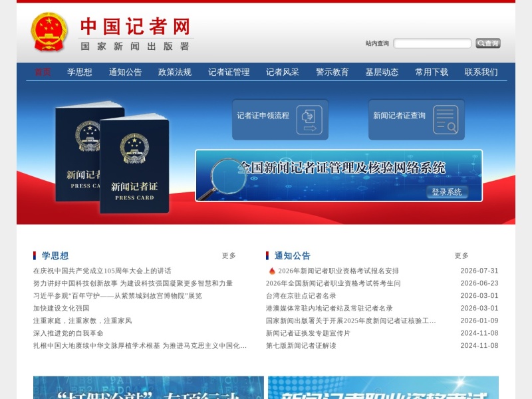532x399 pixels.
Task: Go to 基层动态 navigation item
Action: (x=382, y=72)
